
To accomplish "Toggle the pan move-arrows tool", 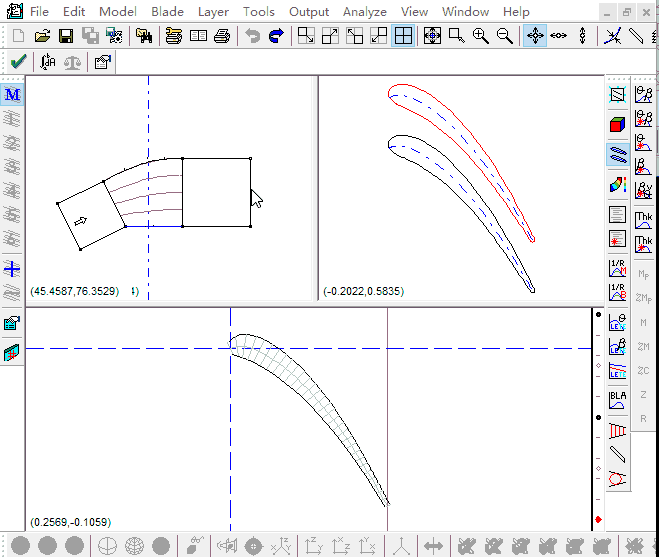I will click(x=535, y=36).
